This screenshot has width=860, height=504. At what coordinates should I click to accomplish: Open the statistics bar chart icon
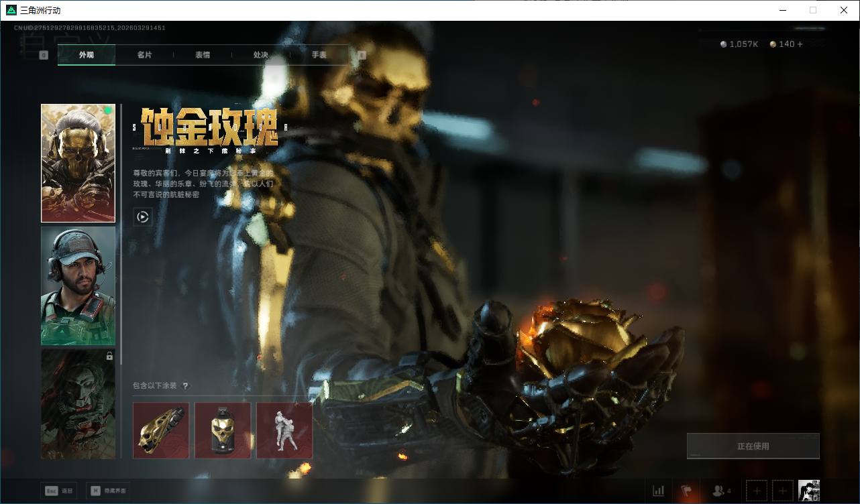[659, 491]
